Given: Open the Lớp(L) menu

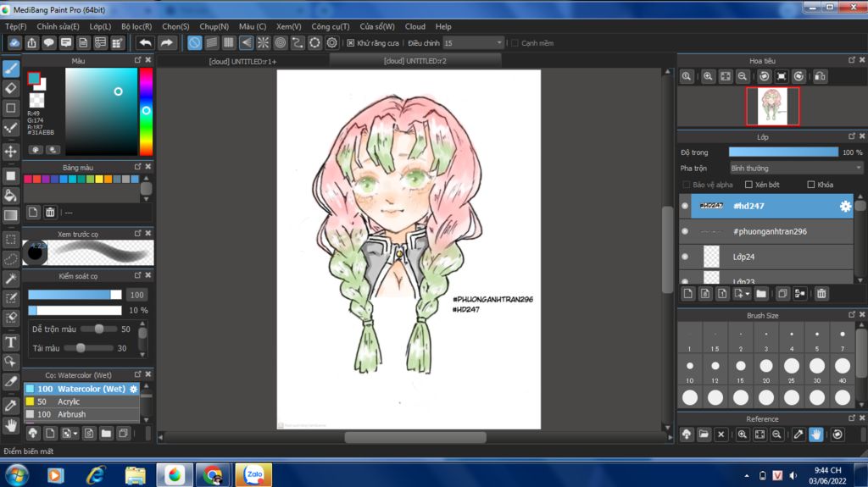Looking at the screenshot, I should click(100, 26).
